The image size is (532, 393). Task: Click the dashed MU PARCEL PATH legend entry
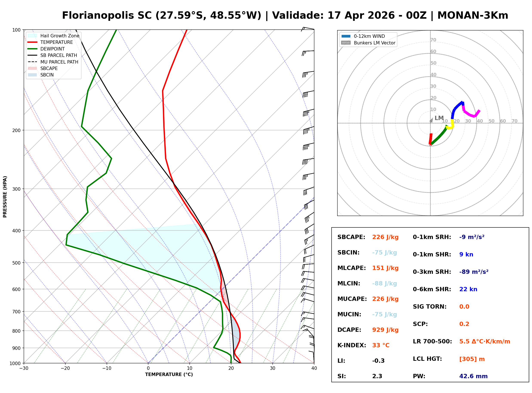tap(32, 62)
